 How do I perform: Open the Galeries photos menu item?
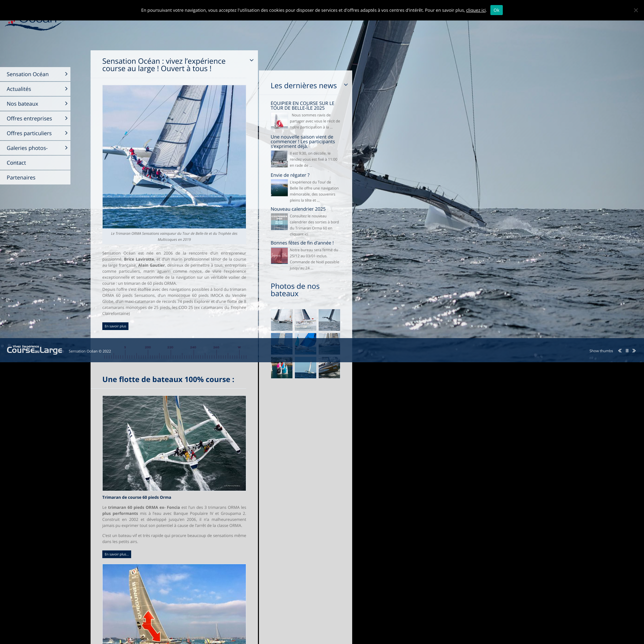click(35, 148)
